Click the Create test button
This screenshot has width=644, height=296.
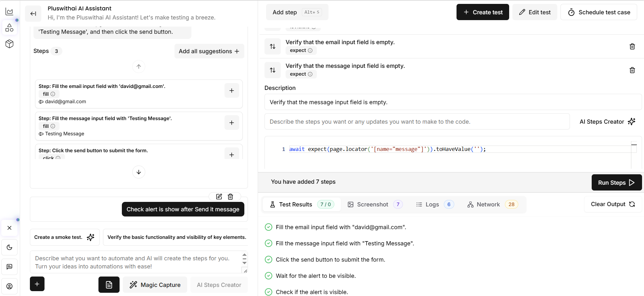point(483,12)
